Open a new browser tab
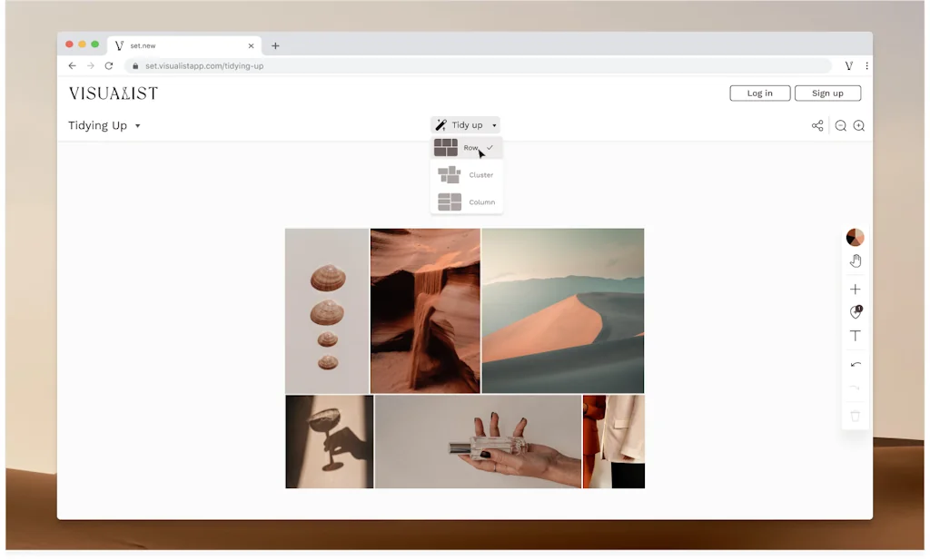Viewport: 930px width, 560px height. click(275, 44)
